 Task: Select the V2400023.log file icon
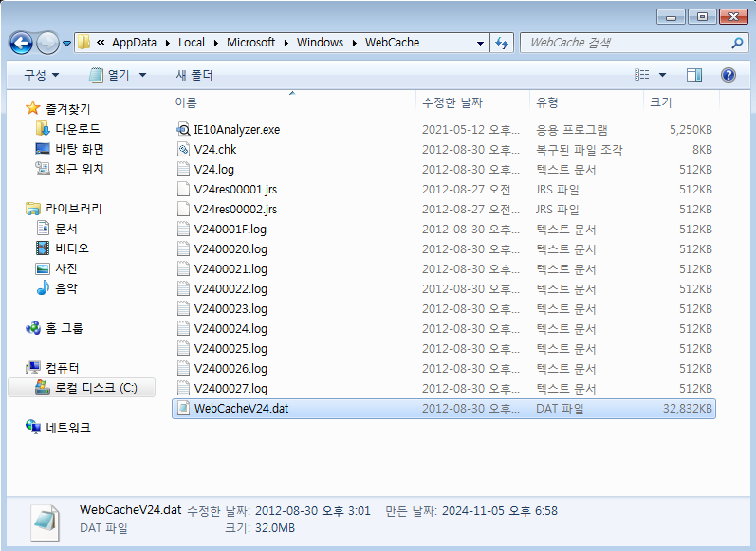pos(183,308)
